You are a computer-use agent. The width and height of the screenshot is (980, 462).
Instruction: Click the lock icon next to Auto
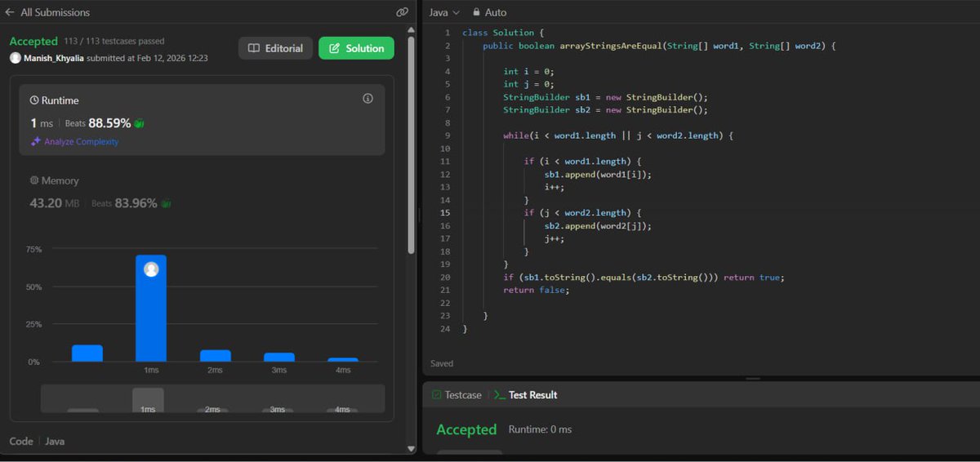tap(476, 12)
